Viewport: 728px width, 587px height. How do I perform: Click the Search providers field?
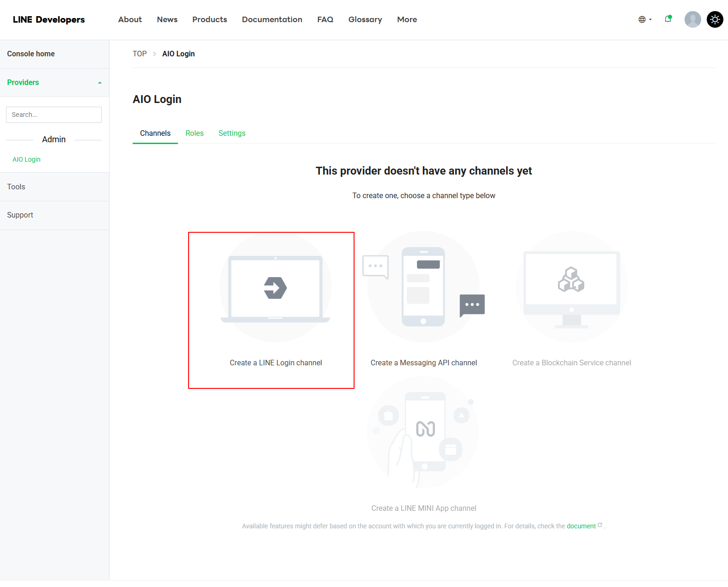point(54,115)
